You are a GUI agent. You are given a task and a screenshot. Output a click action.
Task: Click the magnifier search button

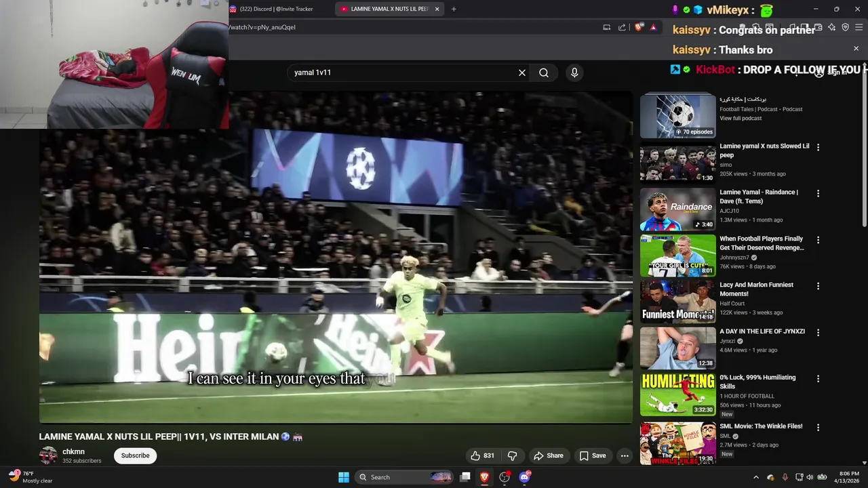(x=544, y=73)
